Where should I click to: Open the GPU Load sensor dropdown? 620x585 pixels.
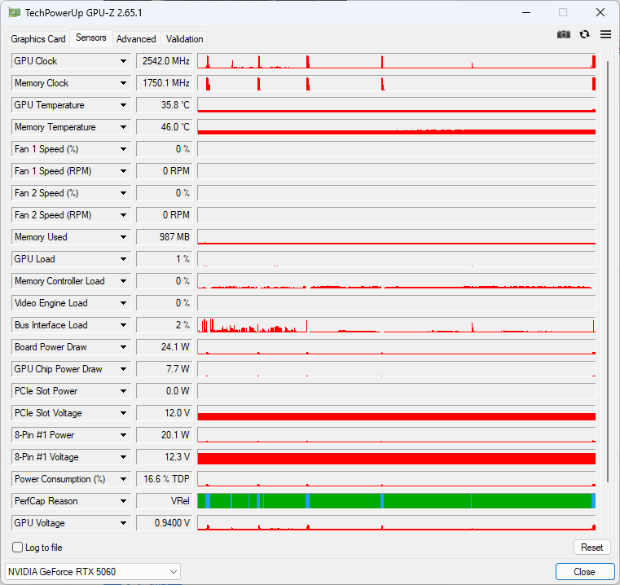point(123,259)
